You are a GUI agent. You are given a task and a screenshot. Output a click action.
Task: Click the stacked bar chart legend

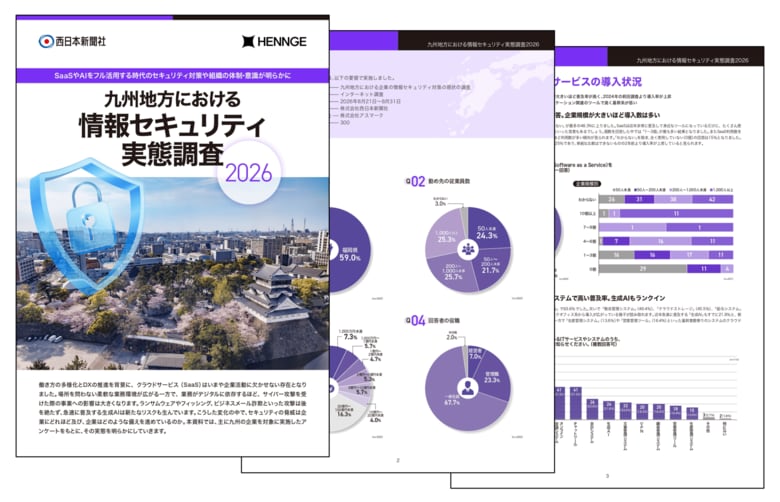673,190
